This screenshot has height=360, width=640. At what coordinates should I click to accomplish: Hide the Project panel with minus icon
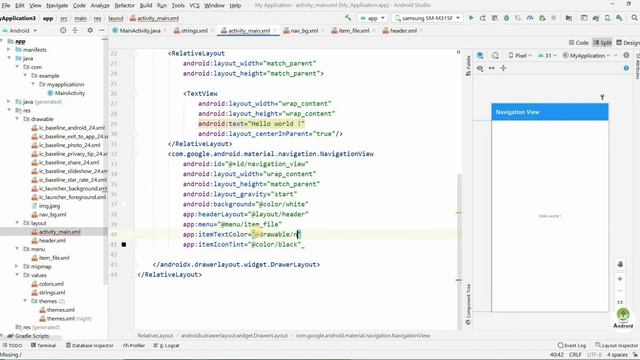102,30
